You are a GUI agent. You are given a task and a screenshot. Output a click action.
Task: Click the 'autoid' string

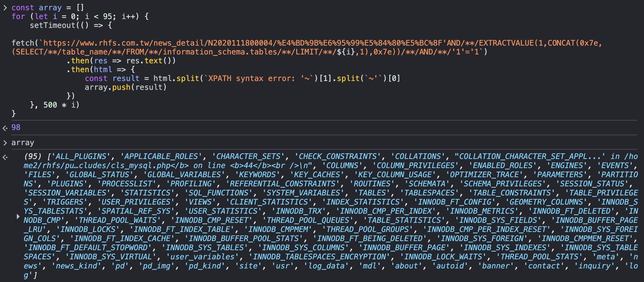point(450,266)
